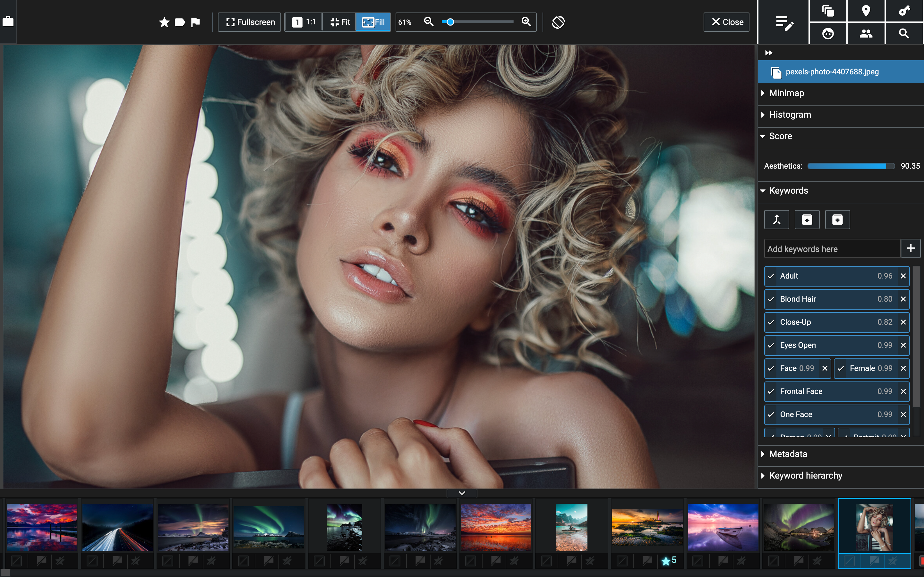Click the flag icon in top toolbar

pyautogui.click(x=195, y=22)
